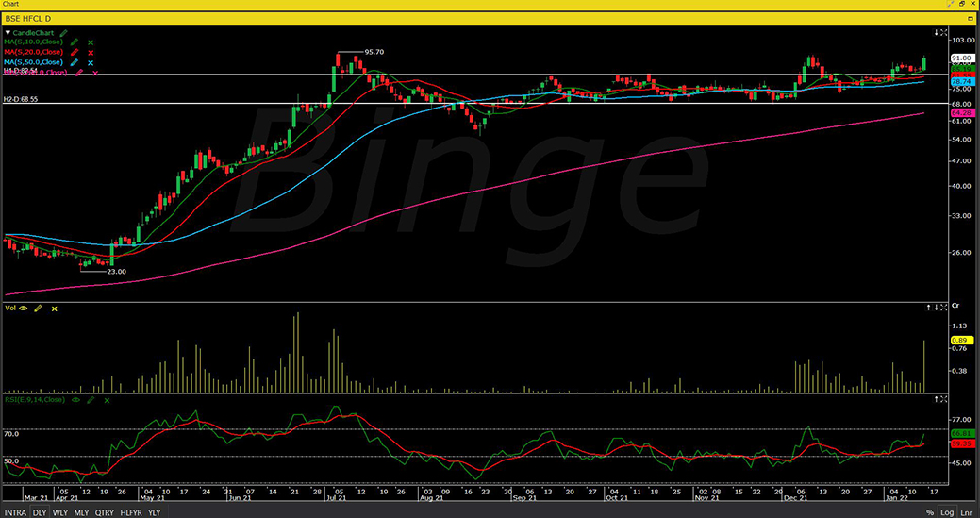980x518 pixels.
Task: Edit the MA(S,10.0,Close) indicator pencil
Action: click(x=75, y=42)
